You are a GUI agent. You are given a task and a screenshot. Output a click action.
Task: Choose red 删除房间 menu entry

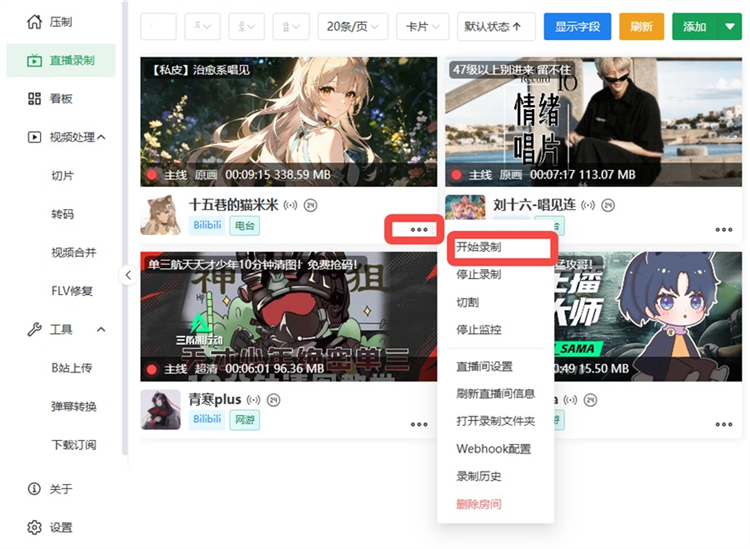click(x=496, y=504)
